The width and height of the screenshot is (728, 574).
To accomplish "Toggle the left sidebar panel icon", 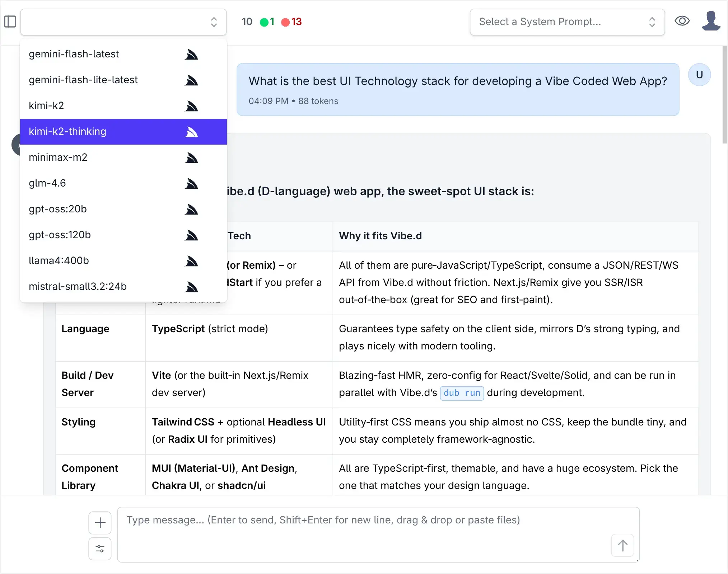I will 10,22.
